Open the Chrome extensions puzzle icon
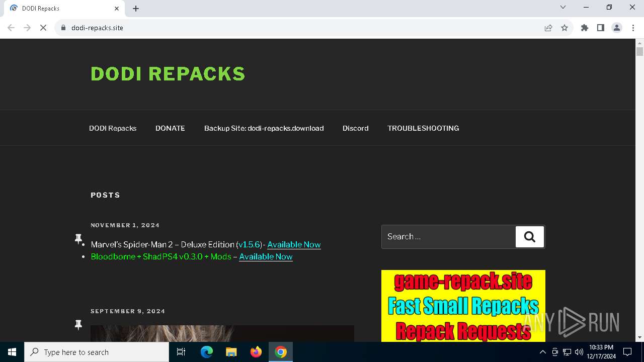This screenshot has width=644, height=362. point(585,28)
